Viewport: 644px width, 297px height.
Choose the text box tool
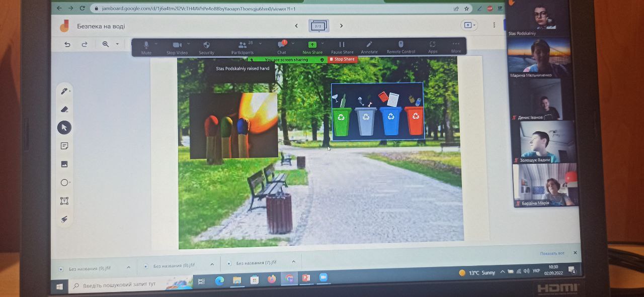64,201
